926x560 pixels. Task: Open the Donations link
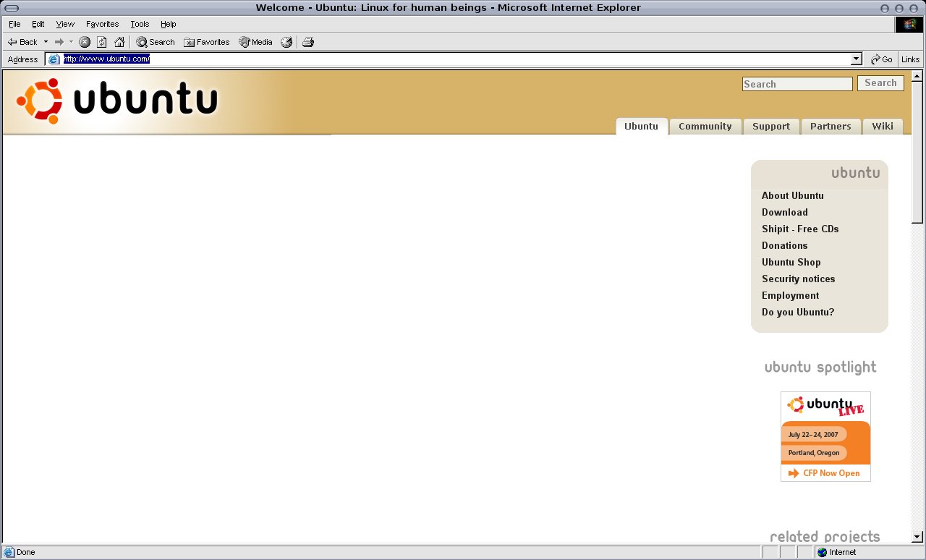click(785, 245)
